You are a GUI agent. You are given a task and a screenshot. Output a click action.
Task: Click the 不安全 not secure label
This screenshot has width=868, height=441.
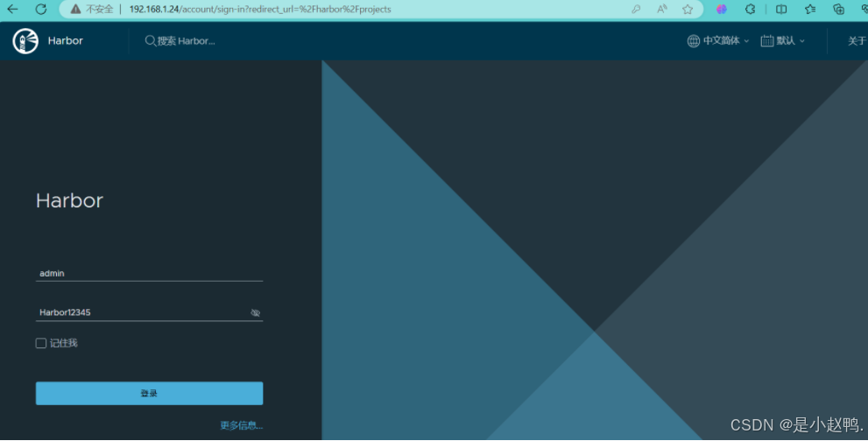point(100,9)
